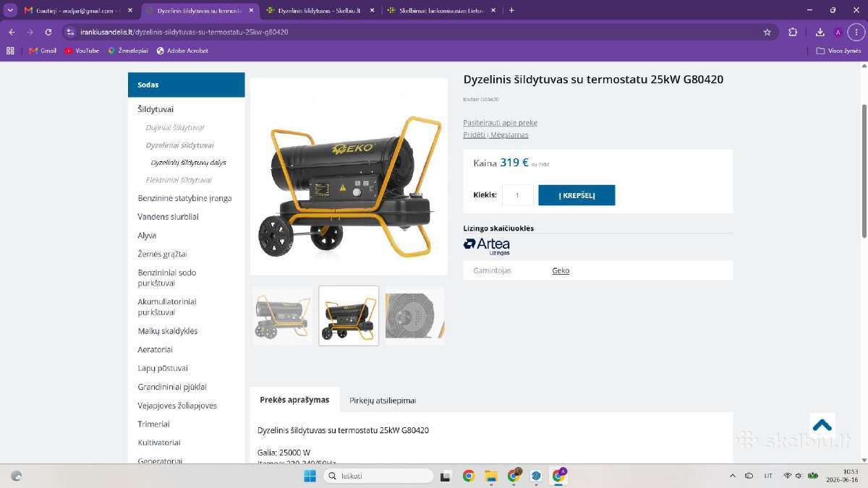
Task: Click the scroll-to-top arrow button
Action: point(822,425)
